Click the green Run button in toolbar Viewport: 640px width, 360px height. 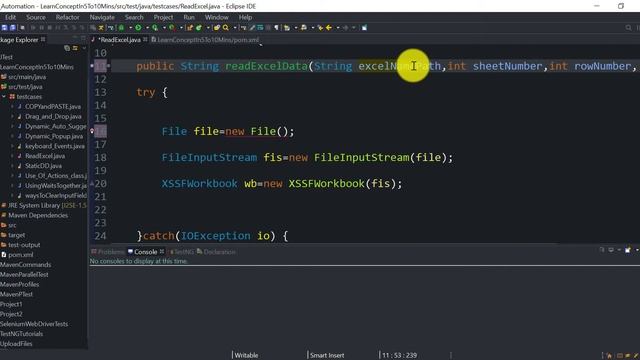tap(138, 28)
